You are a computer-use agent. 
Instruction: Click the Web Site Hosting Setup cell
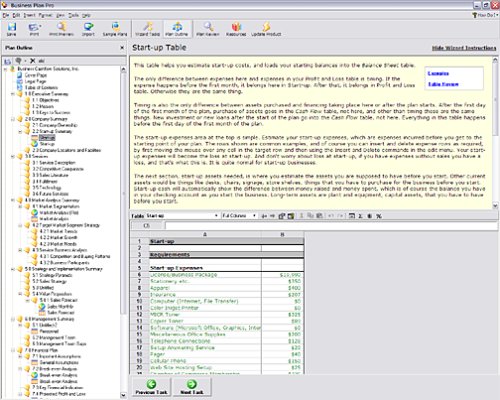(x=205, y=367)
